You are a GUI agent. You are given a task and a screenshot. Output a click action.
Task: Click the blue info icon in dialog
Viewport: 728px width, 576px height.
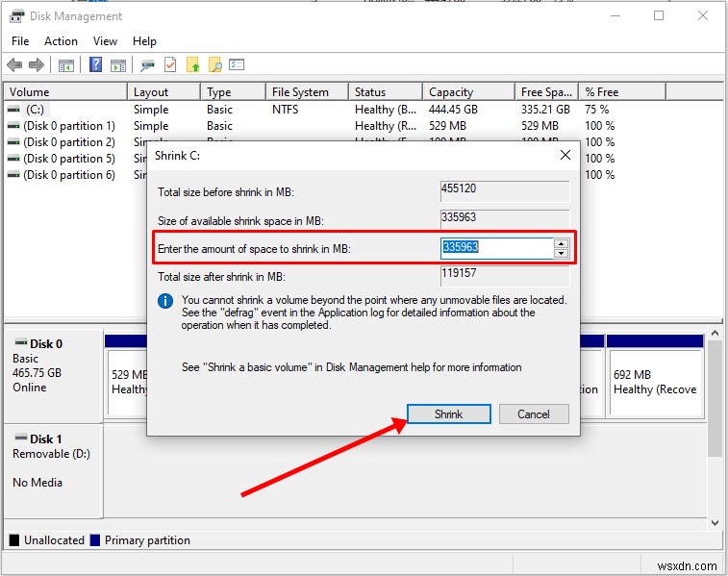tap(165, 301)
